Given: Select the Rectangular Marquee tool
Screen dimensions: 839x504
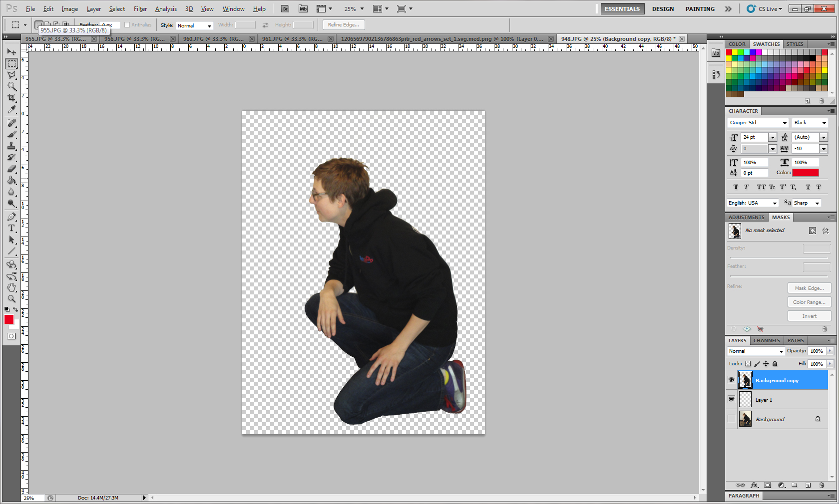Looking at the screenshot, I should (x=11, y=64).
